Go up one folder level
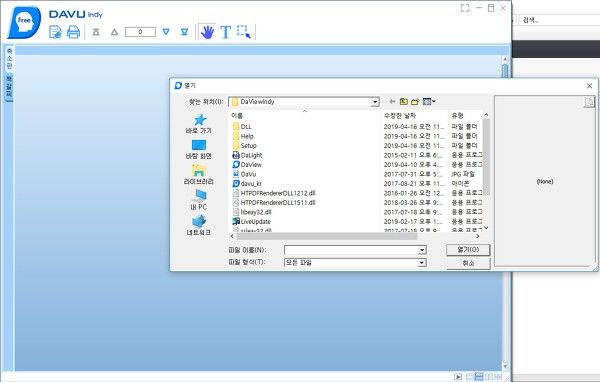This screenshot has height=382, width=600. (404, 101)
